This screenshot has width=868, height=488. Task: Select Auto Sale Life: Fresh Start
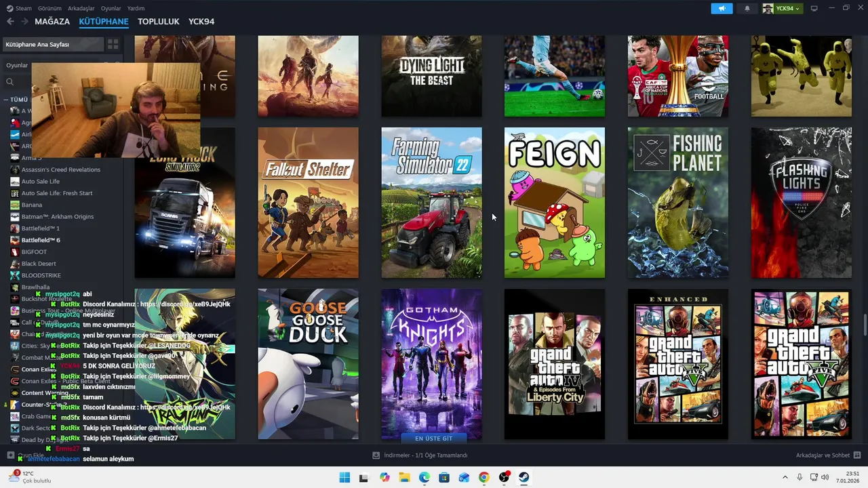[x=57, y=193]
